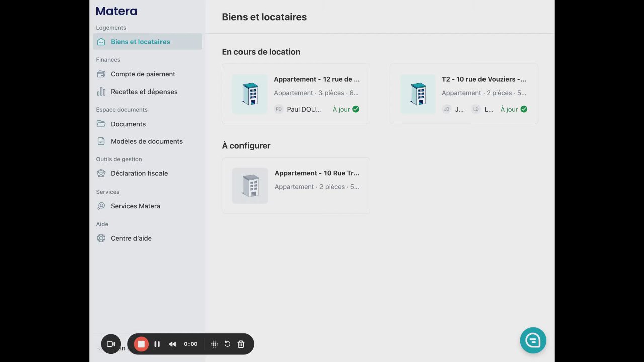Click the Matera logo

[x=116, y=11]
